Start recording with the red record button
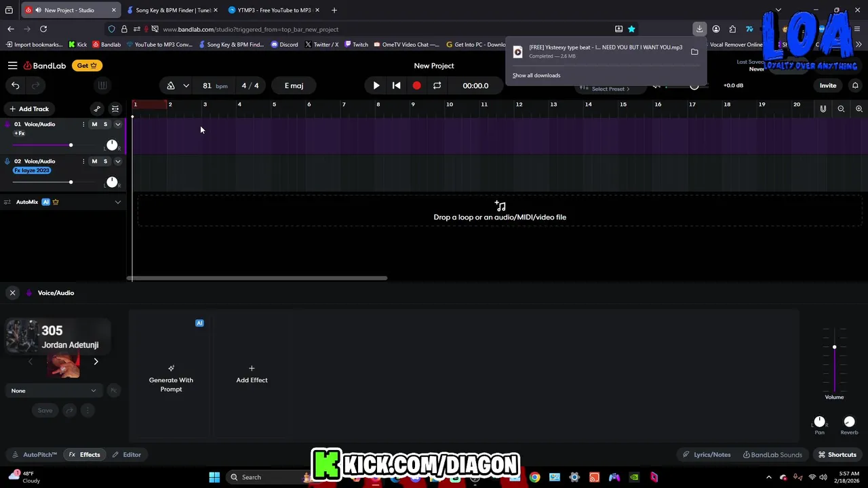868x488 pixels. pyautogui.click(x=416, y=85)
